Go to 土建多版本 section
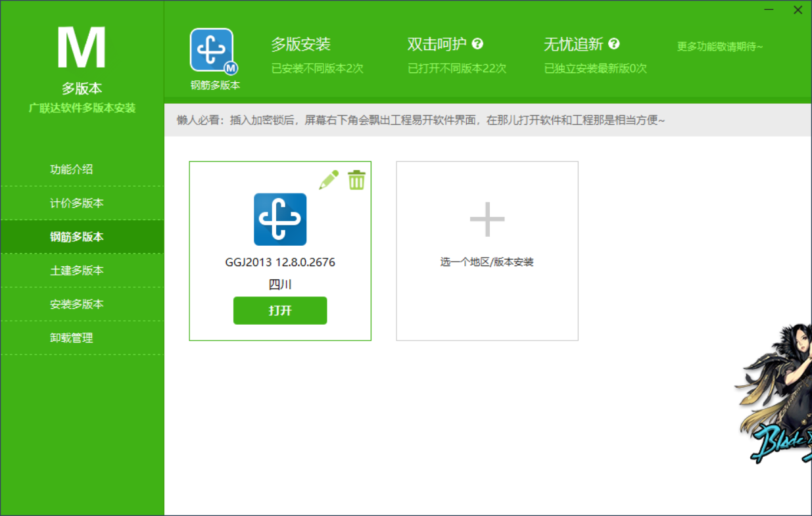Screen dimensions: 812x516 click(x=82, y=270)
